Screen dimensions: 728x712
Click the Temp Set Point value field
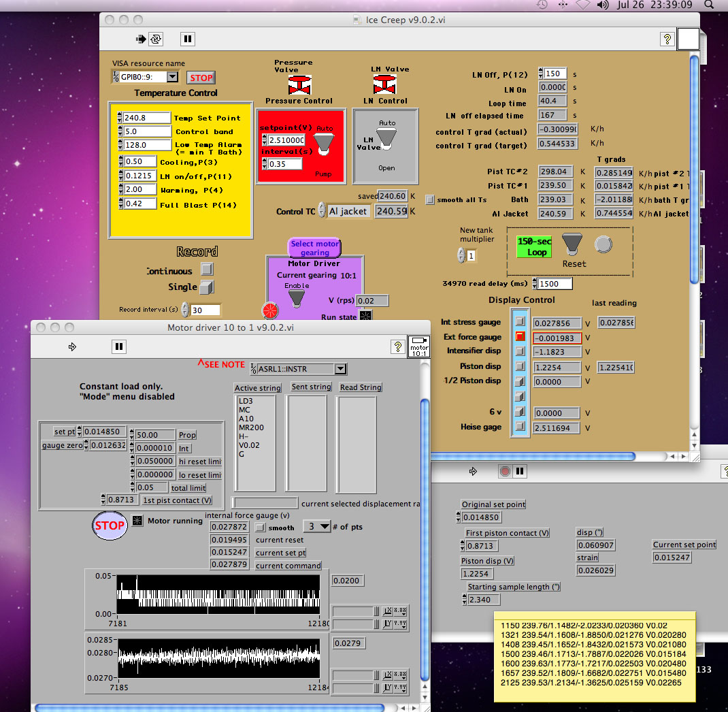point(146,118)
